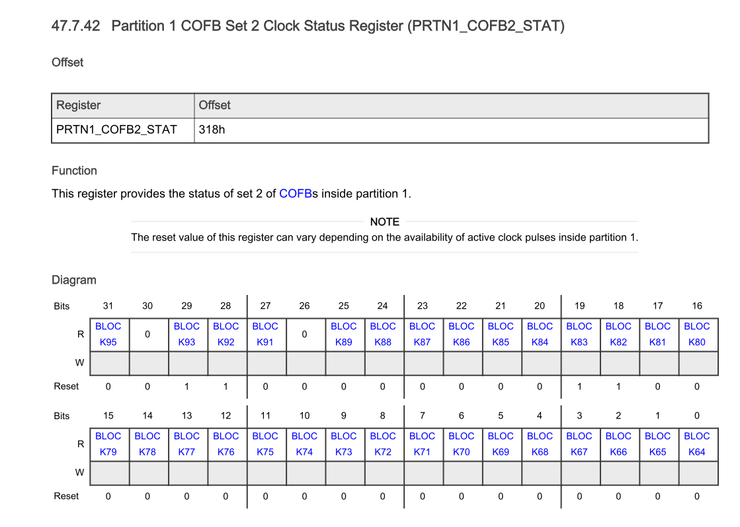740x527 pixels.
Task: Click the BLOCK74 bit field link
Action: point(304,444)
